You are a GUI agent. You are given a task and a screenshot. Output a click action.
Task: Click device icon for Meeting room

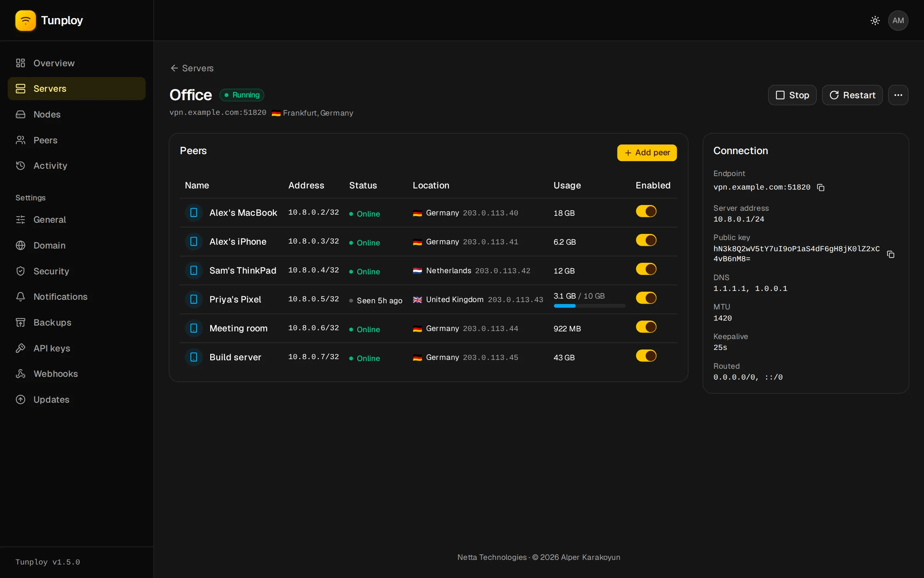click(194, 328)
